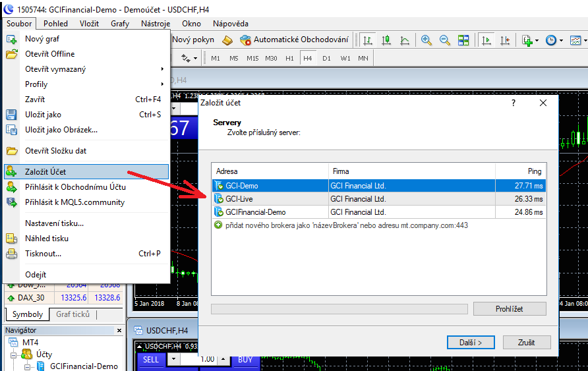Switch to W1 timeframe
This screenshot has width=588, height=371.
tap(345, 59)
